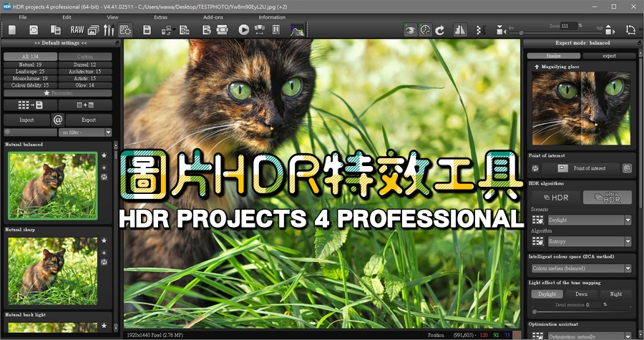Select the 'Natural: 19' preset category
The image size is (644, 340).
[x=30, y=64]
